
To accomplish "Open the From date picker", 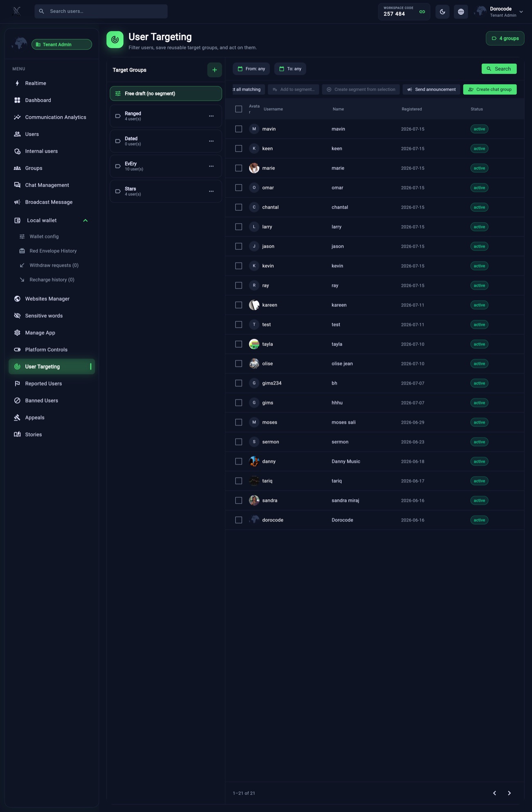I will [x=251, y=69].
